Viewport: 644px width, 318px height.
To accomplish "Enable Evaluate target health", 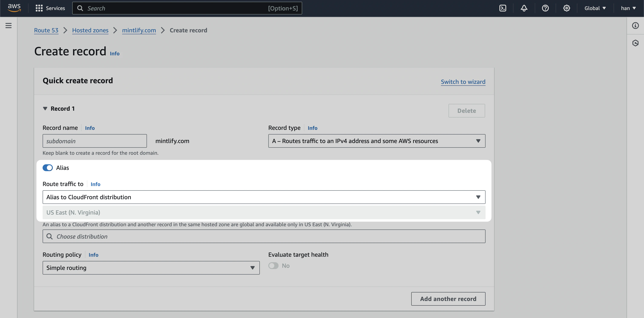I will point(273,266).
